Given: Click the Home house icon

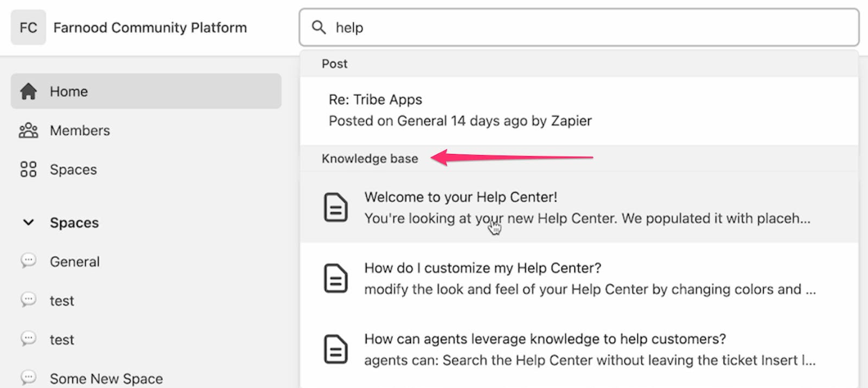Looking at the screenshot, I should point(28,92).
